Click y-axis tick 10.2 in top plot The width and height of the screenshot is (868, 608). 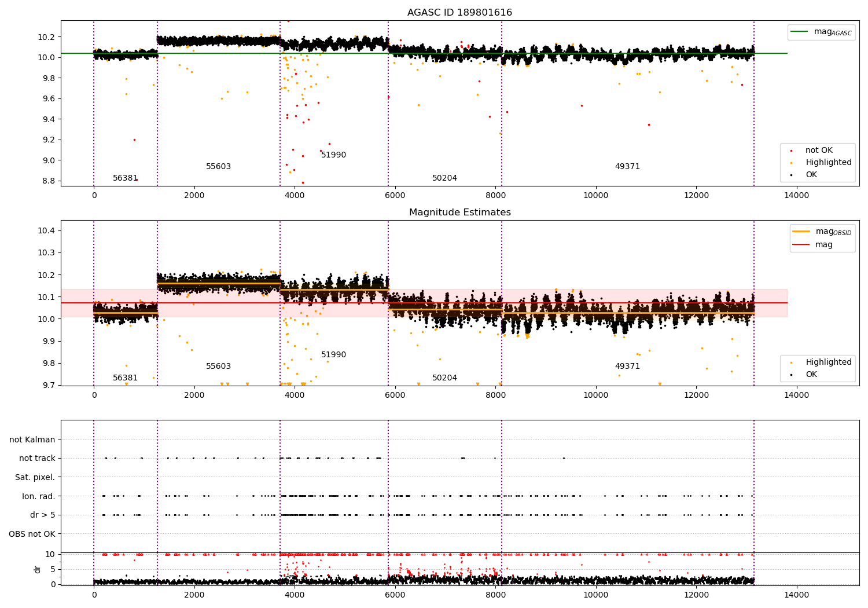pyautogui.click(x=46, y=37)
